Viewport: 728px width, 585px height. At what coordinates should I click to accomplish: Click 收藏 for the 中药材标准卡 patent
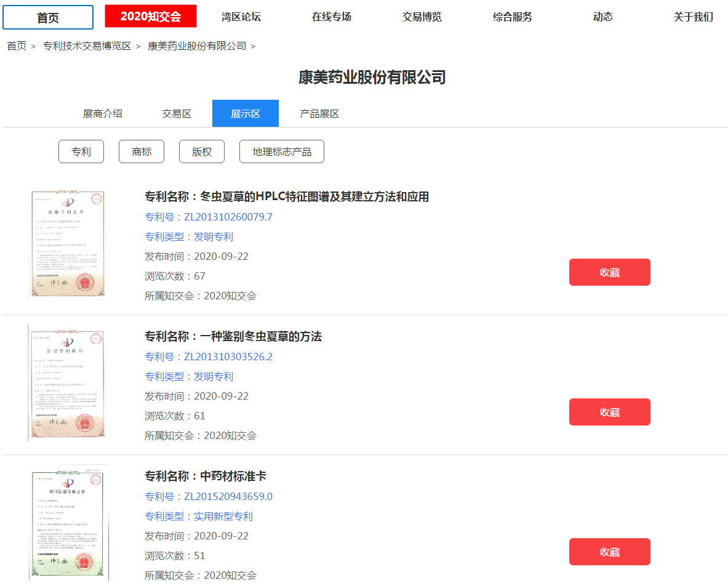610,552
